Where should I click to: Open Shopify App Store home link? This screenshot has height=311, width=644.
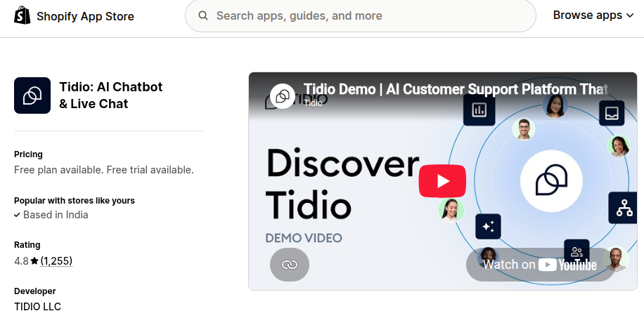(x=74, y=16)
